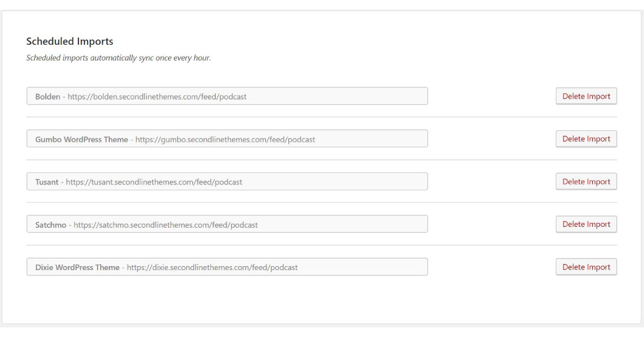Click the bolden.secondlinethemes.com feed URL text

[x=157, y=97]
